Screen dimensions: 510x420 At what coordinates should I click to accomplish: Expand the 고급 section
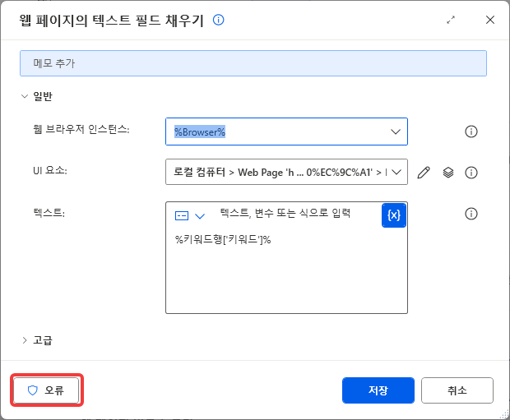pyautogui.click(x=25, y=340)
